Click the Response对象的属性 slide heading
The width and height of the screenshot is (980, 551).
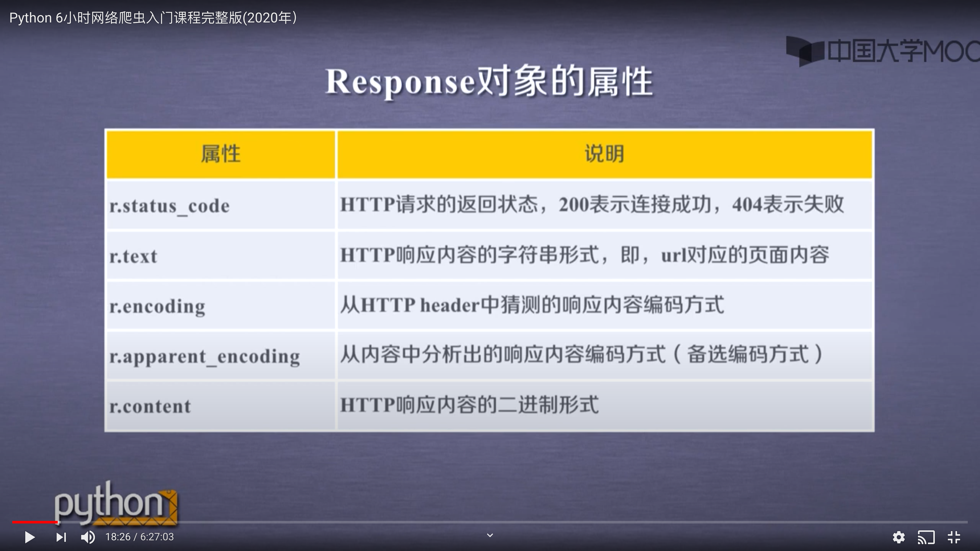pyautogui.click(x=490, y=81)
